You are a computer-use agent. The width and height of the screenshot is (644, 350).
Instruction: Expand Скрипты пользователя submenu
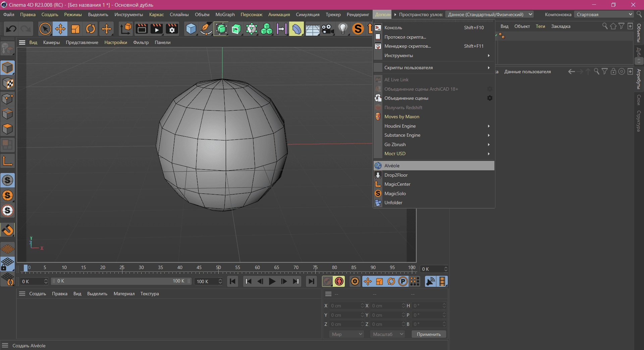tap(434, 68)
